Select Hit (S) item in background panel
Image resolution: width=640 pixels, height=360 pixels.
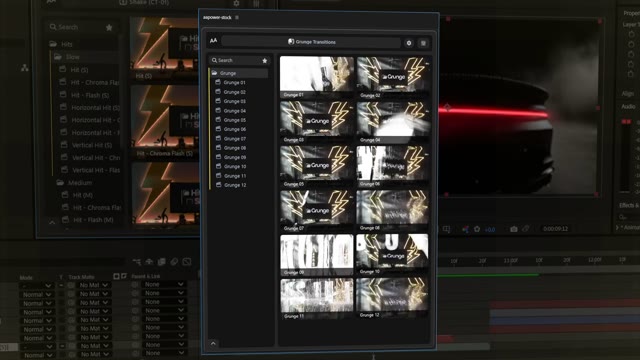[74, 70]
